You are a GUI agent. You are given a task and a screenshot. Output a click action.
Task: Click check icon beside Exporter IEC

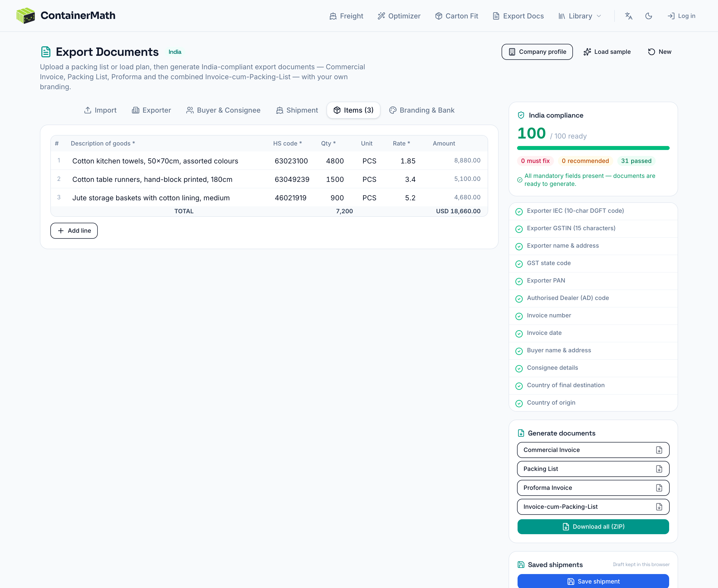click(519, 212)
